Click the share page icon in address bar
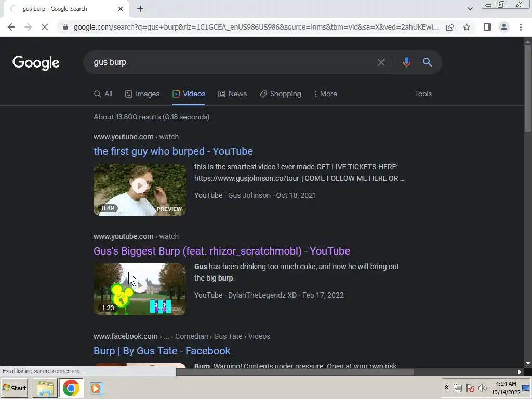Viewport: 532px width, 399px height. point(450,27)
